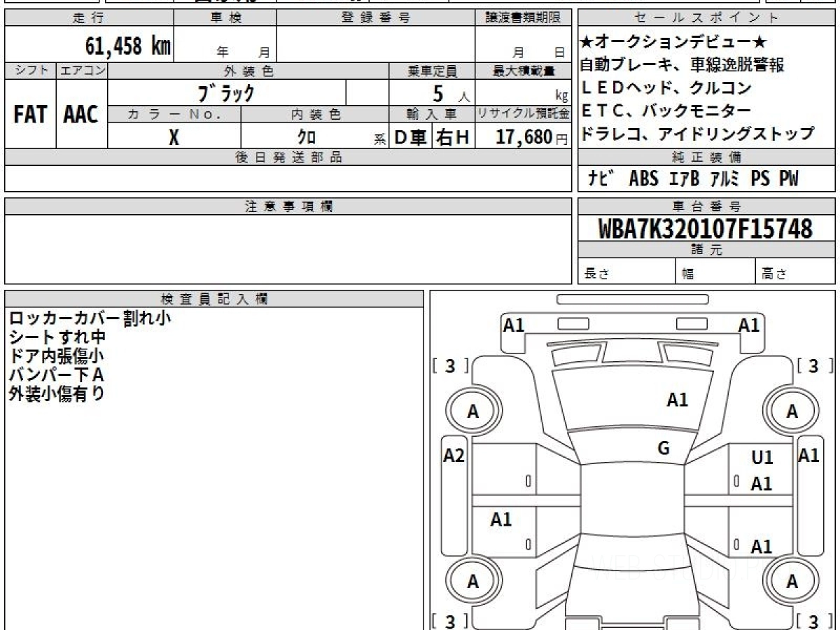Viewport: 840px width, 630px height.
Task: Select the ETC、バックモニター line
Action: [x=666, y=111]
